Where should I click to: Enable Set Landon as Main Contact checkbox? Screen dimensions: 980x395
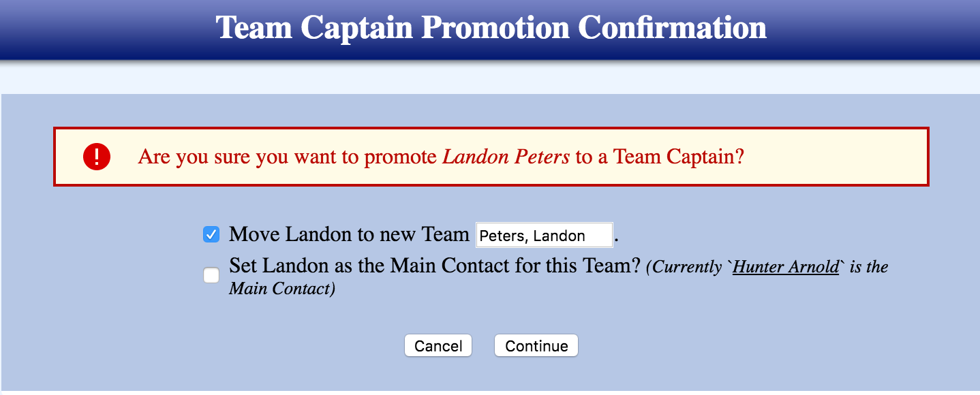pos(211,275)
